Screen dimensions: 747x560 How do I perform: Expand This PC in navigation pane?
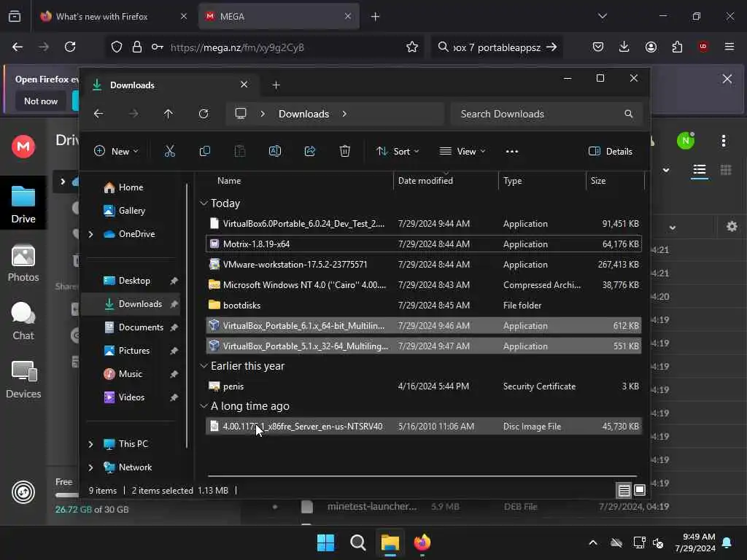click(x=90, y=444)
